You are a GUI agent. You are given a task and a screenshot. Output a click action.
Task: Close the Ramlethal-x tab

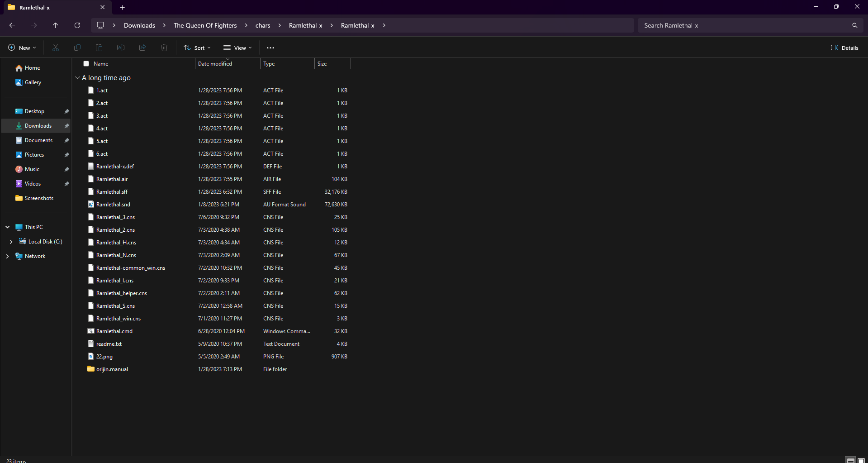click(x=103, y=7)
